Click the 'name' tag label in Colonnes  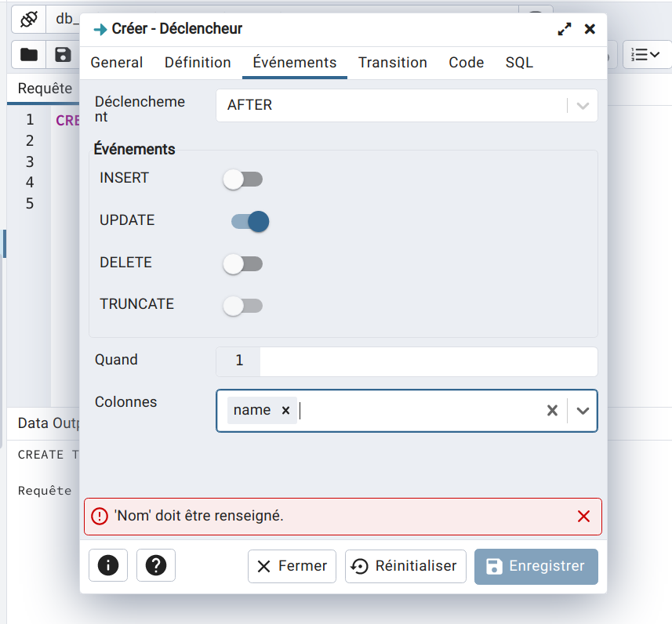coord(252,410)
